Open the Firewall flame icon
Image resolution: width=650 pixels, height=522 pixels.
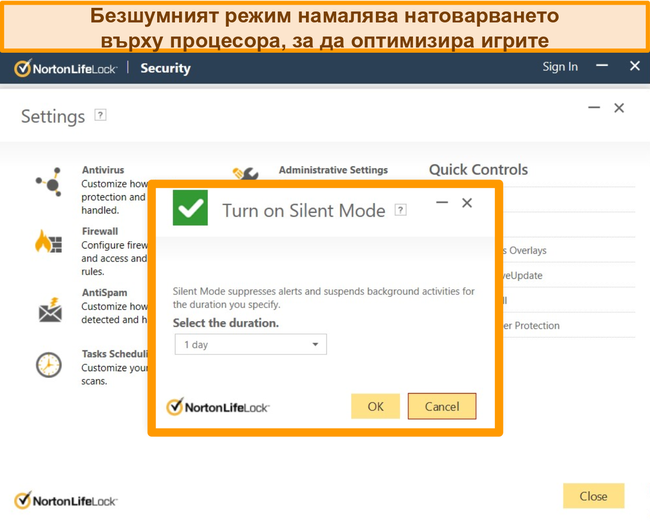coord(49,241)
